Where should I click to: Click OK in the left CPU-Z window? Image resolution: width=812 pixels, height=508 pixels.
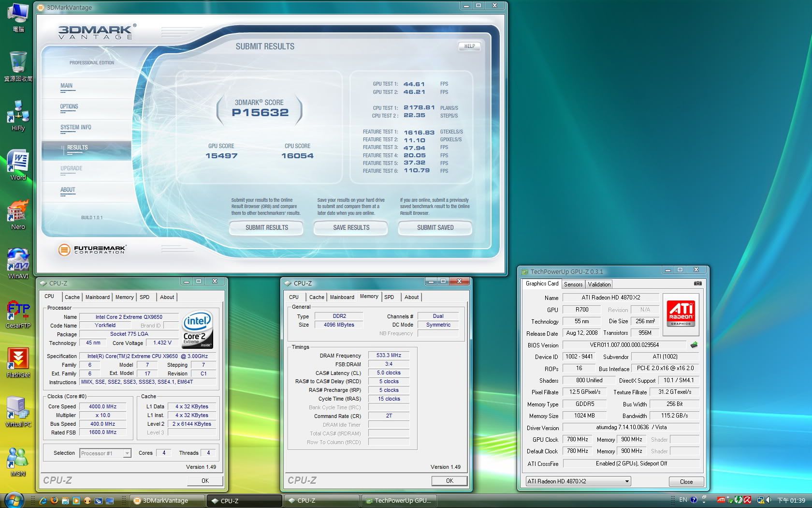(x=205, y=481)
